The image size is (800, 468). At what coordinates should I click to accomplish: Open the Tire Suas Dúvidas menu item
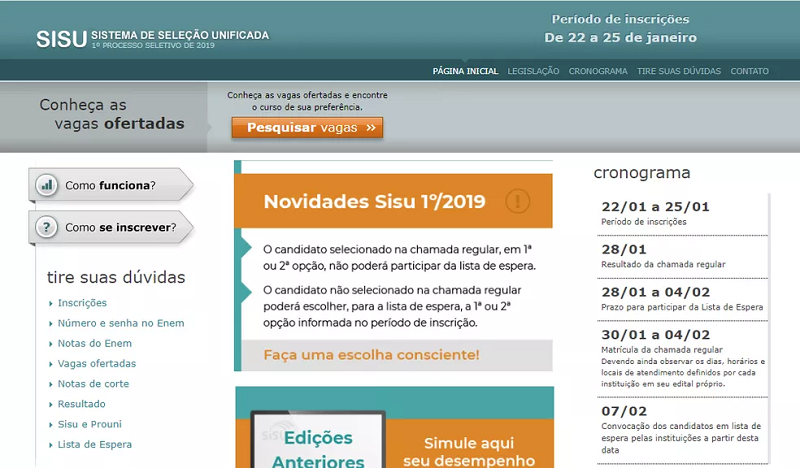(x=679, y=71)
